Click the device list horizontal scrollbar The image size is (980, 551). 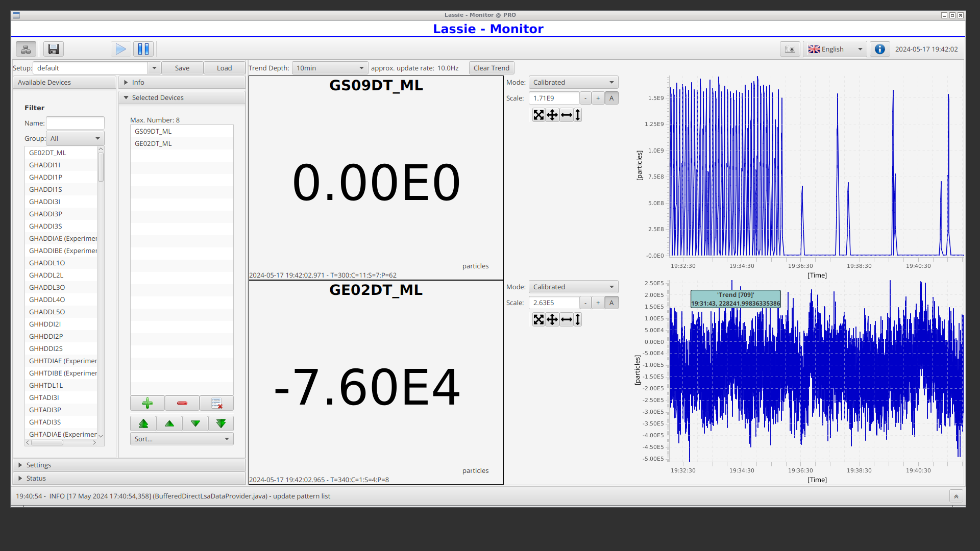tap(61, 442)
